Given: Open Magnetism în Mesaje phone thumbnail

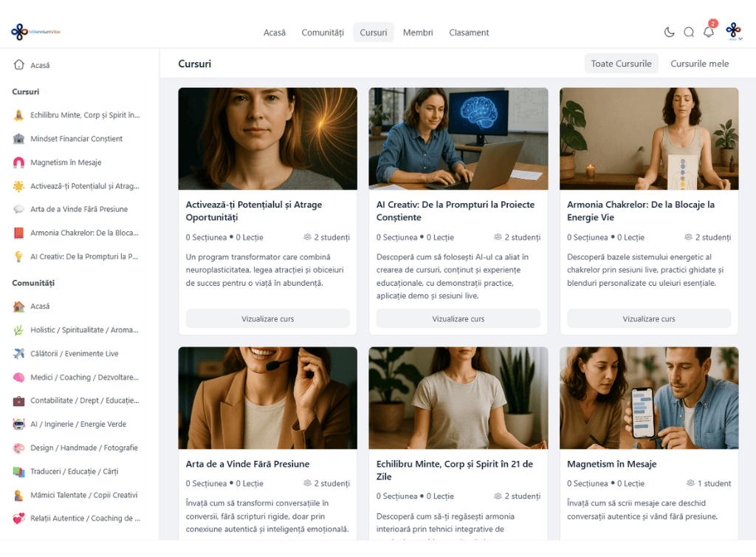Looking at the screenshot, I should coord(649,398).
